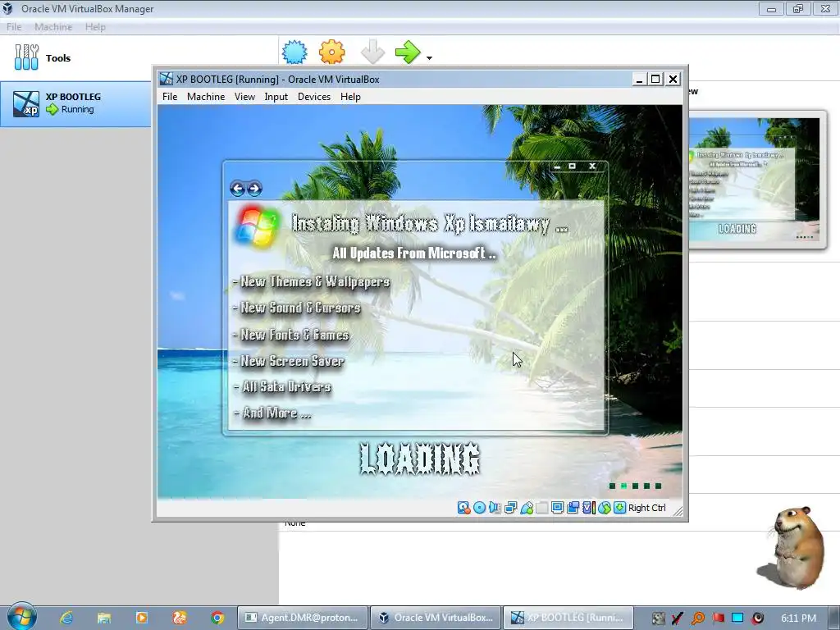Open the View menu of the VM window
Screen dimensions: 840x630
(244, 97)
